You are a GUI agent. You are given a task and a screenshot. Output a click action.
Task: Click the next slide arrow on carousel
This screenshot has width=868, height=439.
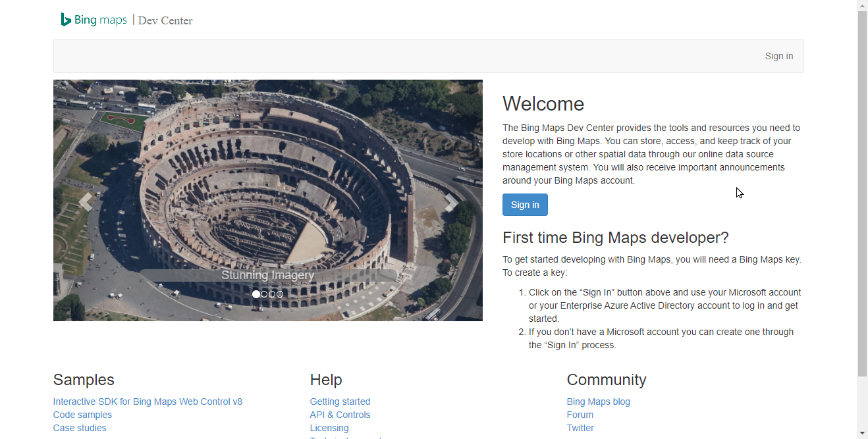click(451, 203)
